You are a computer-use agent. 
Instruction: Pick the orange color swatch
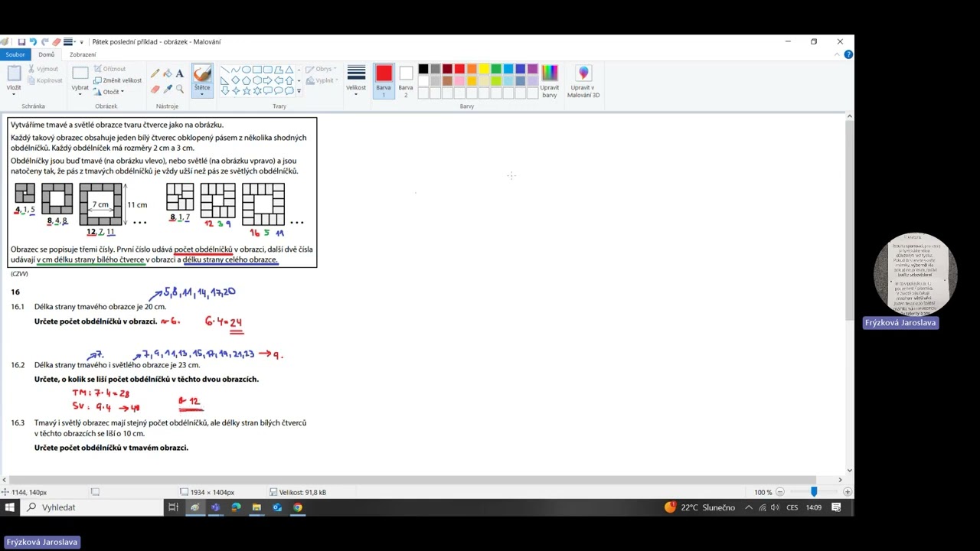coord(472,69)
